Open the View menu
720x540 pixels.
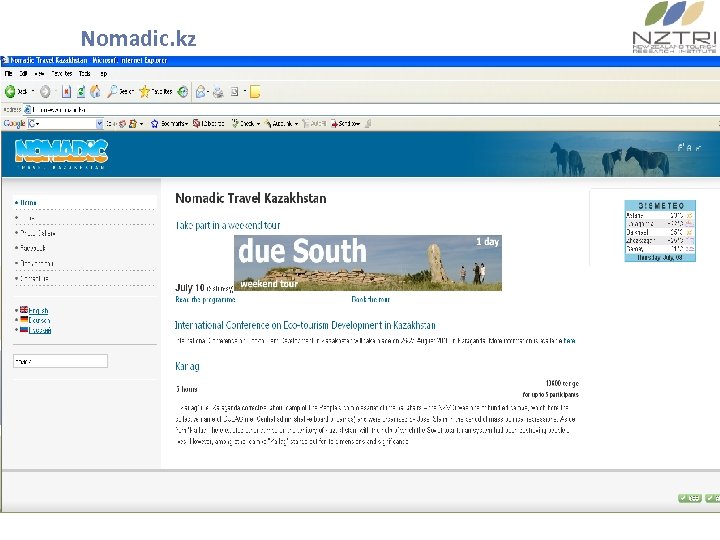click(39, 73)
